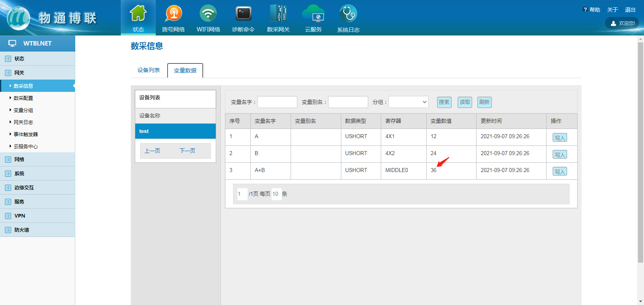Select 数采信息 in sidebar
This screenshot has height=305, width=644.
[x=37, y=86]
